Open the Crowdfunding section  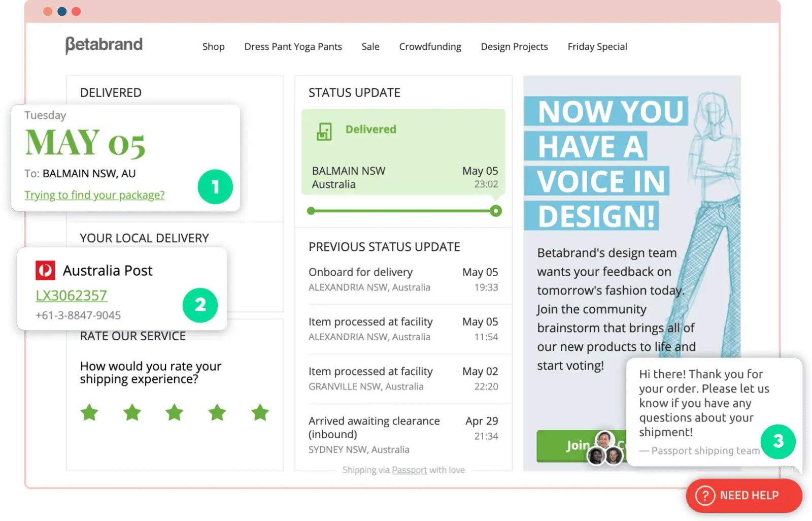(430, 47)
